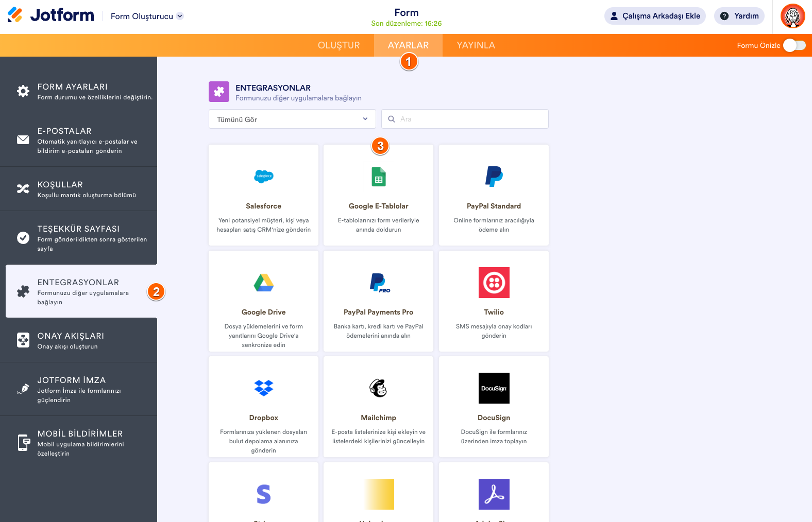The image size is (812, 522).
Task: Select the Google E-Tablolar sheet icon
Action: pos(379,177)
